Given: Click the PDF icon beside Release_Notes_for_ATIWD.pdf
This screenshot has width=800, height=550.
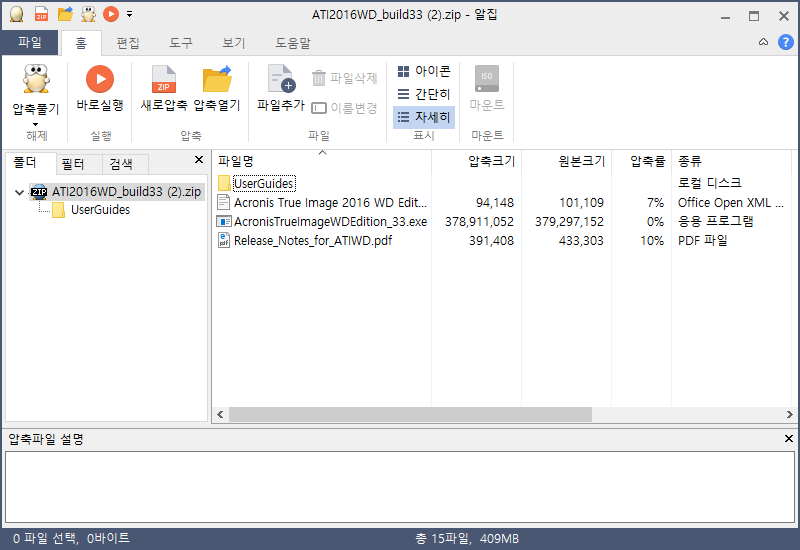Looking at the screenshot, I should (x=223, y=240).
